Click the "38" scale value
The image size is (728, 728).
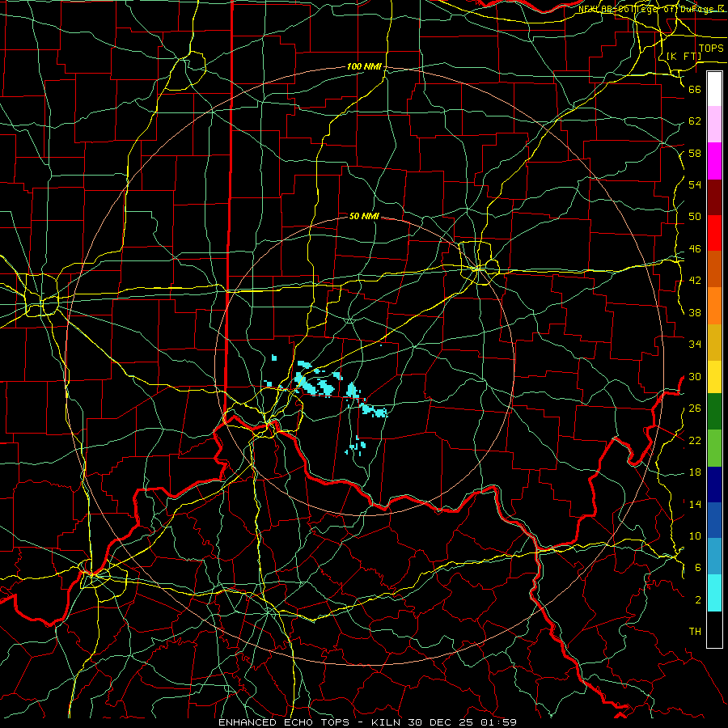(695, 312)
